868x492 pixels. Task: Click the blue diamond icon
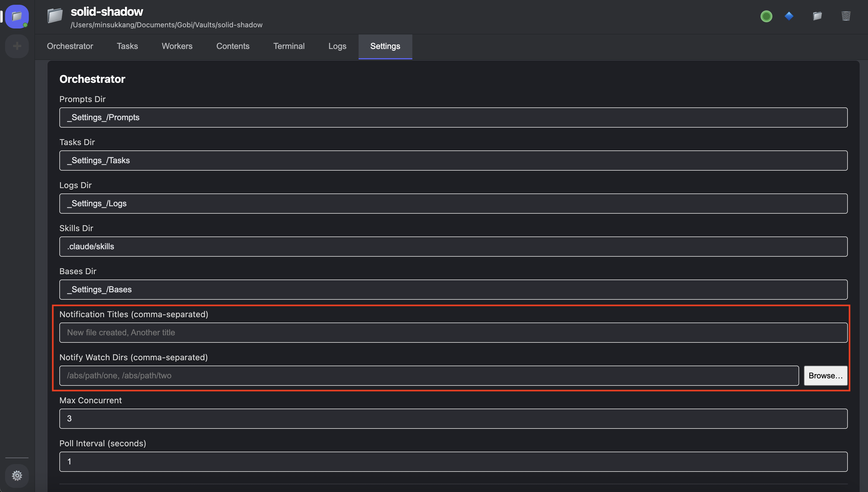coord(789,16)
